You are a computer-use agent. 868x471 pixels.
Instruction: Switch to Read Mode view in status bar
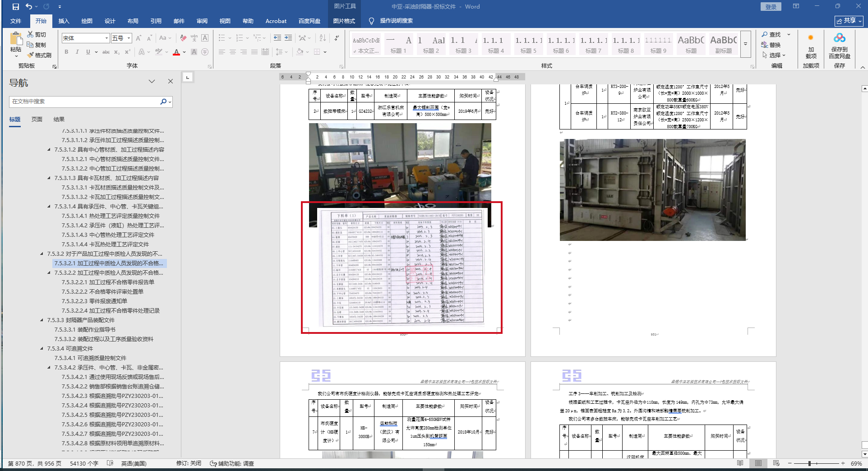(x=740, y=463)
